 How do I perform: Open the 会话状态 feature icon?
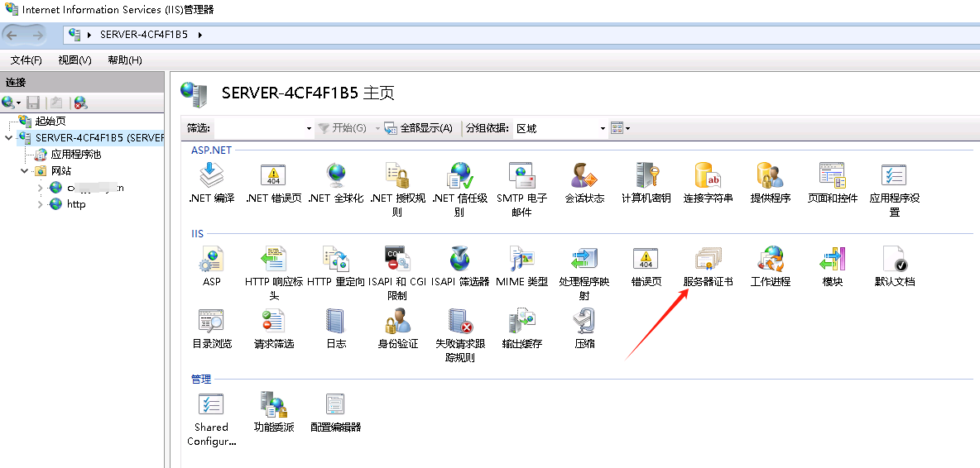tap(584, 175)
